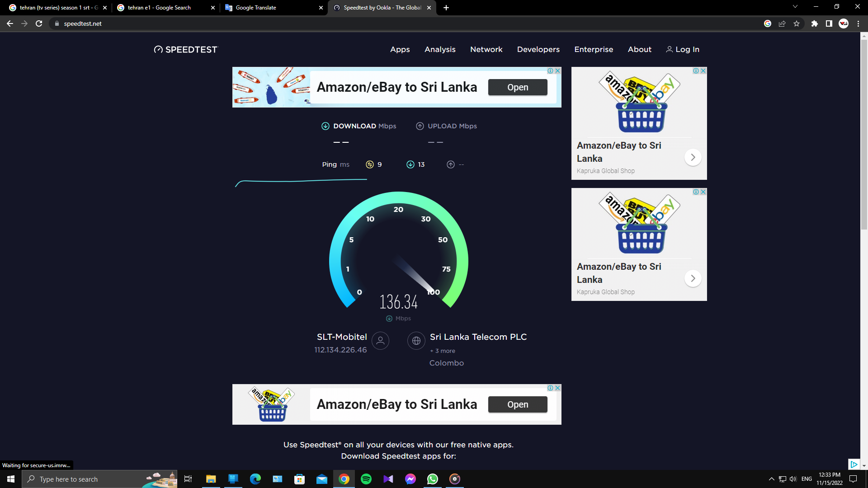Open the tab search dropdown arrow
Image resolution: width=868 pixels, height=488 pixels.
(795, 7)
